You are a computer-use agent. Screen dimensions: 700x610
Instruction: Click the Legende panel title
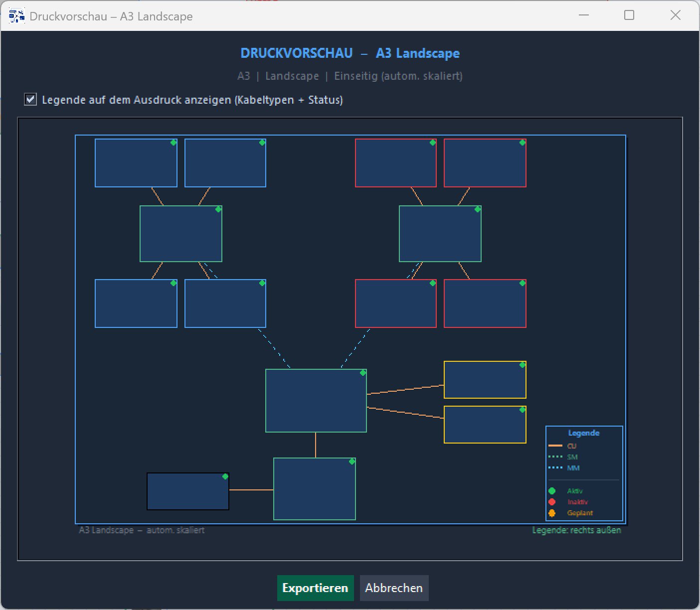(x=584, y=433)
